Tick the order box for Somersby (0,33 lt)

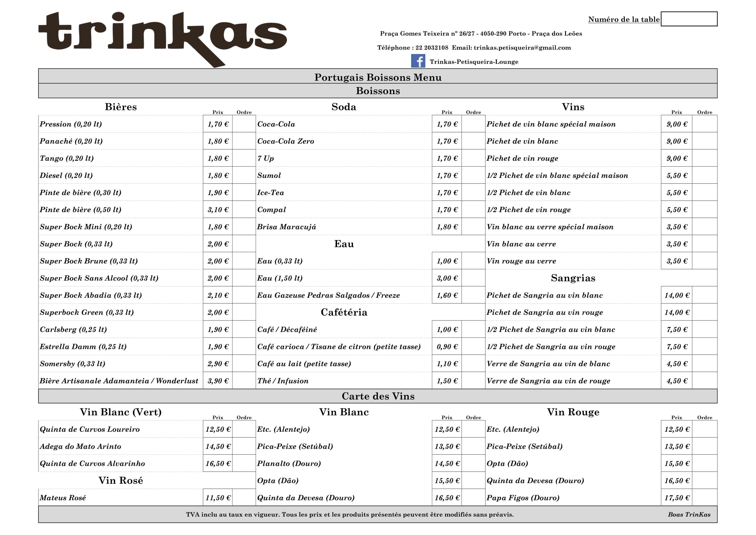(244, 364)
